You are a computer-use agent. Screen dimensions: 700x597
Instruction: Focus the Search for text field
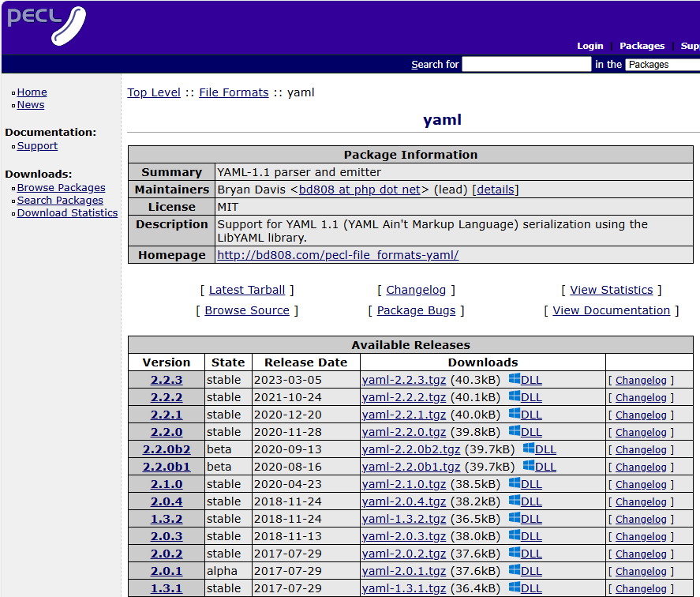tap(527, 64)
